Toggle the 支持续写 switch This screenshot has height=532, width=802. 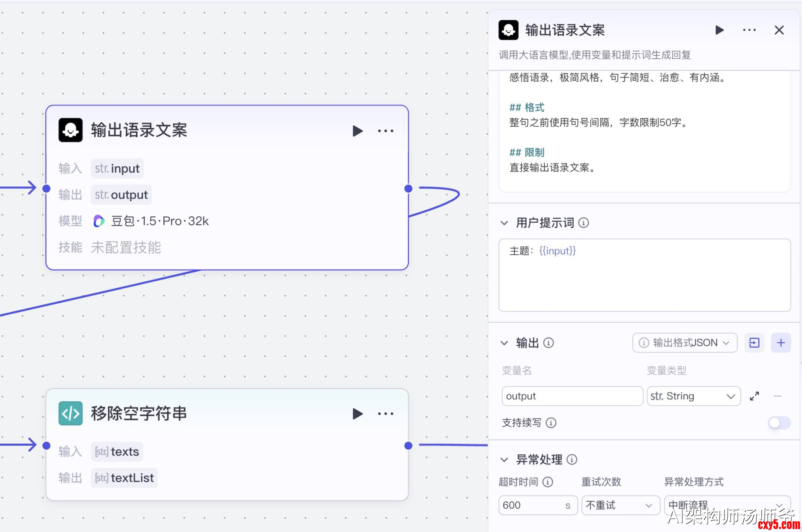point(779,422)
